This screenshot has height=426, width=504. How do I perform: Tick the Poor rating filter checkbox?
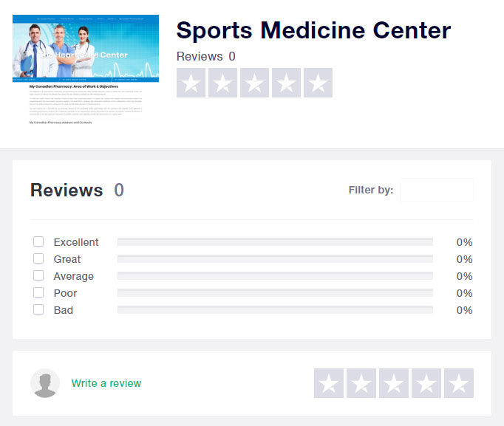38,293
